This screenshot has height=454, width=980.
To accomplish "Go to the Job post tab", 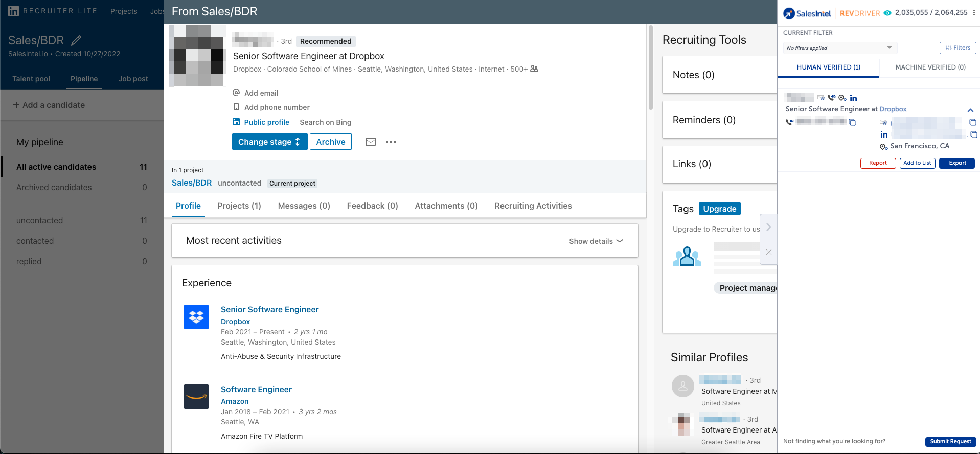I will pos(133,79).
